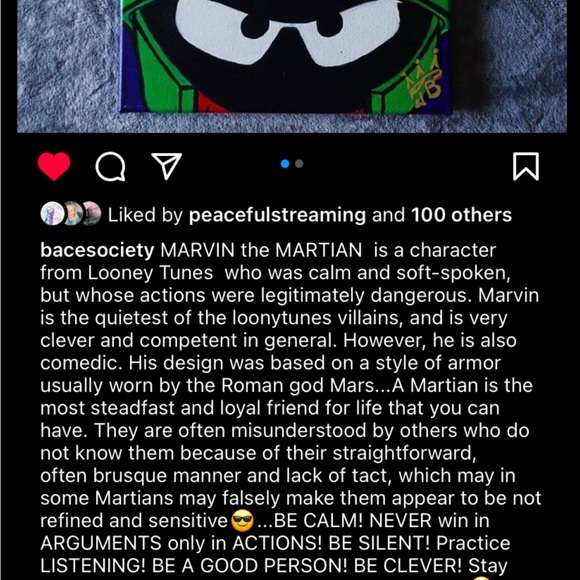Unlike the post via red heart
This screenshot has width=580, height=580.
(x=54, y=166)
